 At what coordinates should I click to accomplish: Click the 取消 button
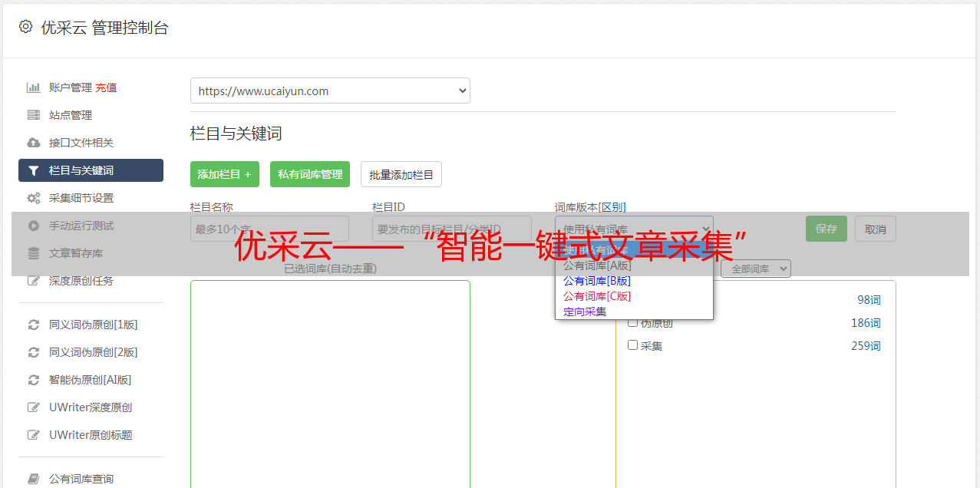click(876, 229)
